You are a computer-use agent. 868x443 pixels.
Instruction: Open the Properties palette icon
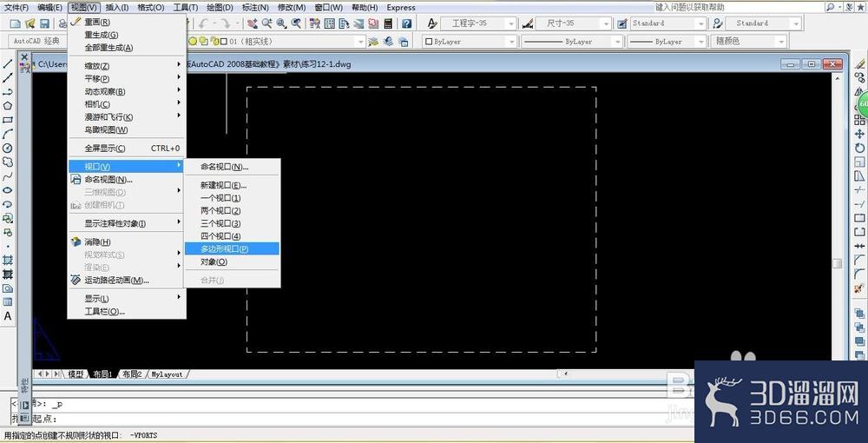click(315, 23)
